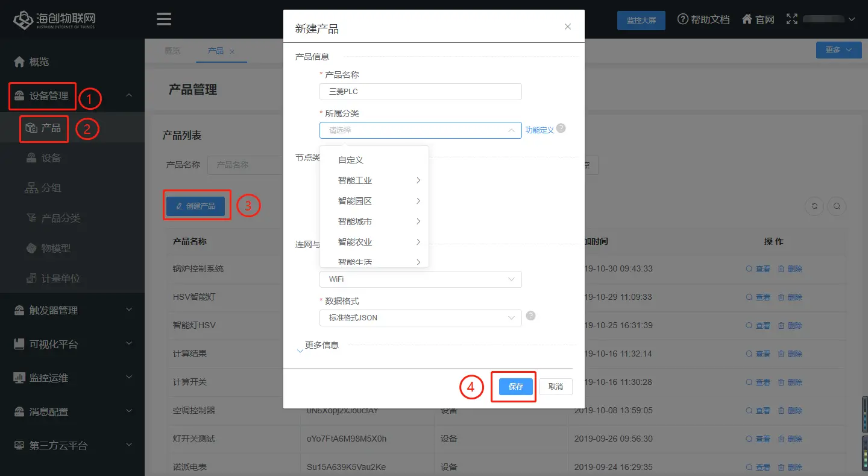The width and height of the screenshot is (868, 476).
Task: Open the 标准格式JSON data format dropdown
Action: [x=421, y=317]
